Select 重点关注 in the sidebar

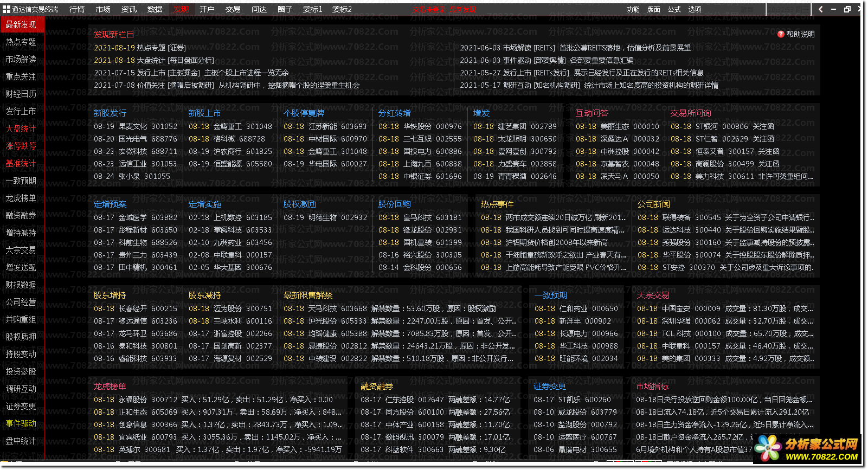(21, 76)
